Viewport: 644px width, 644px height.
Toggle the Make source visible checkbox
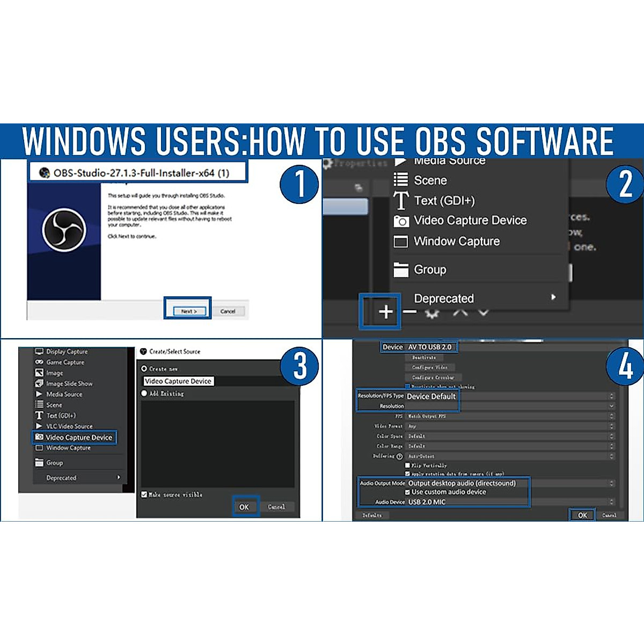(x=144, y=494)
